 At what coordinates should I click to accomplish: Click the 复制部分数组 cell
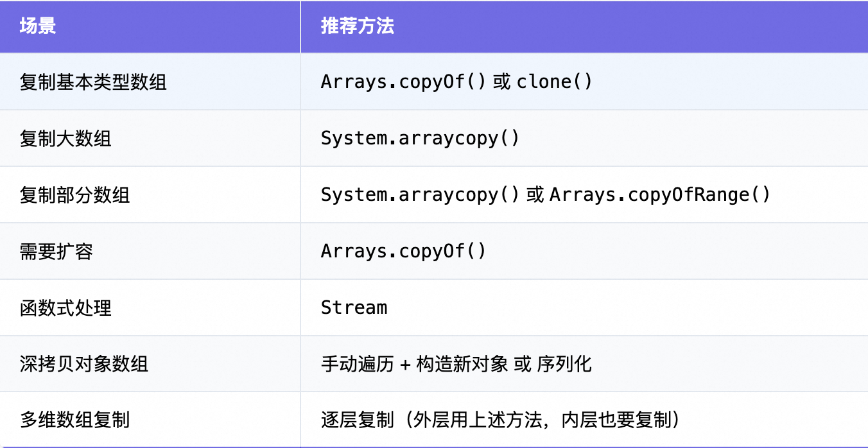[x=150, y=194]
